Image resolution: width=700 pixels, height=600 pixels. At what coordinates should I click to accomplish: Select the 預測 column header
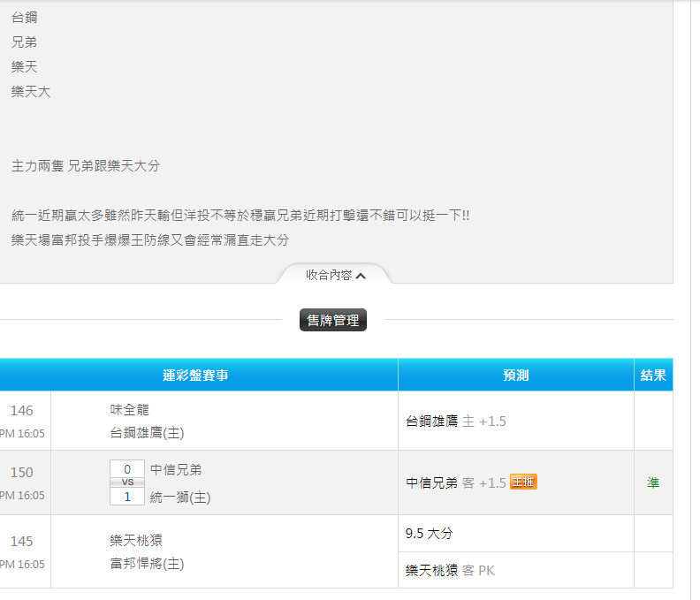(516, 375)
